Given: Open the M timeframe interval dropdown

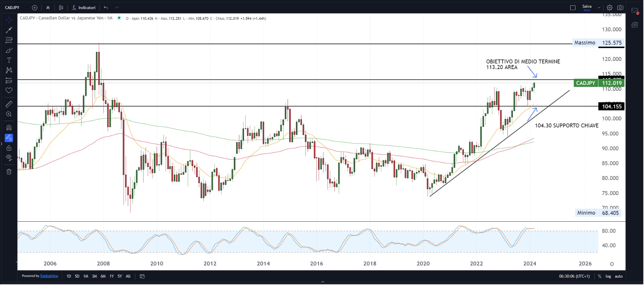Looking at the screenshot, I should tap(48, 8).
